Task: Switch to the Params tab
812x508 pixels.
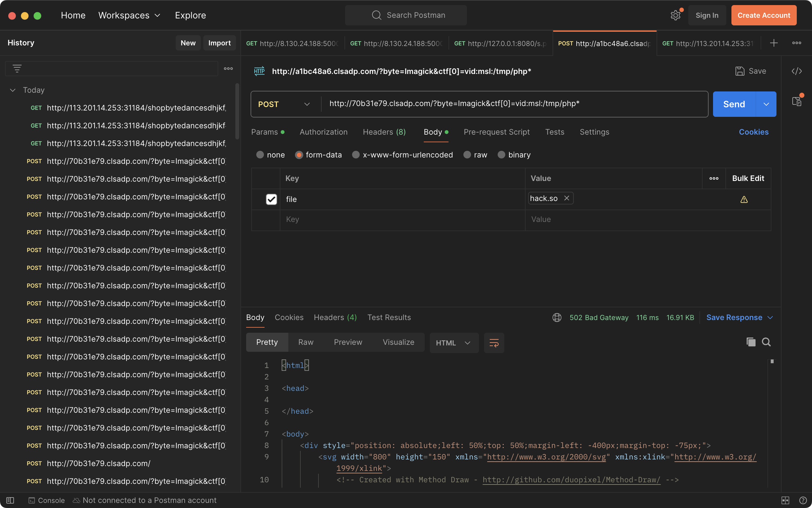Action: (x=268, y=132)
